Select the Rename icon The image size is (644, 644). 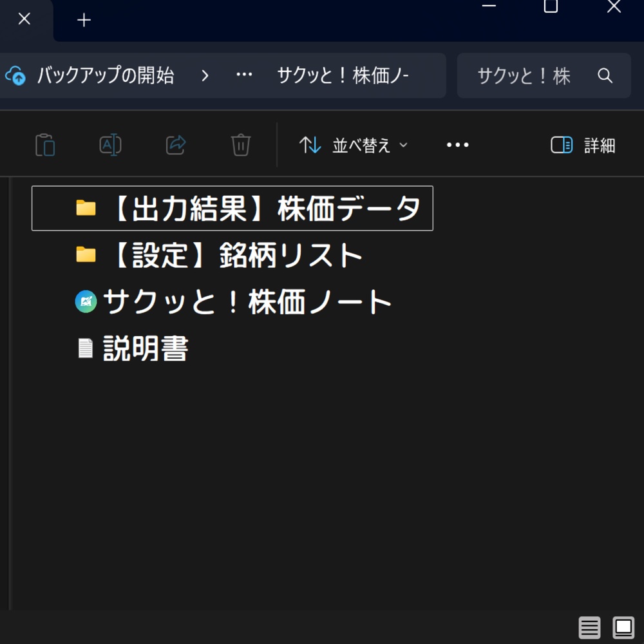point(109,145)
